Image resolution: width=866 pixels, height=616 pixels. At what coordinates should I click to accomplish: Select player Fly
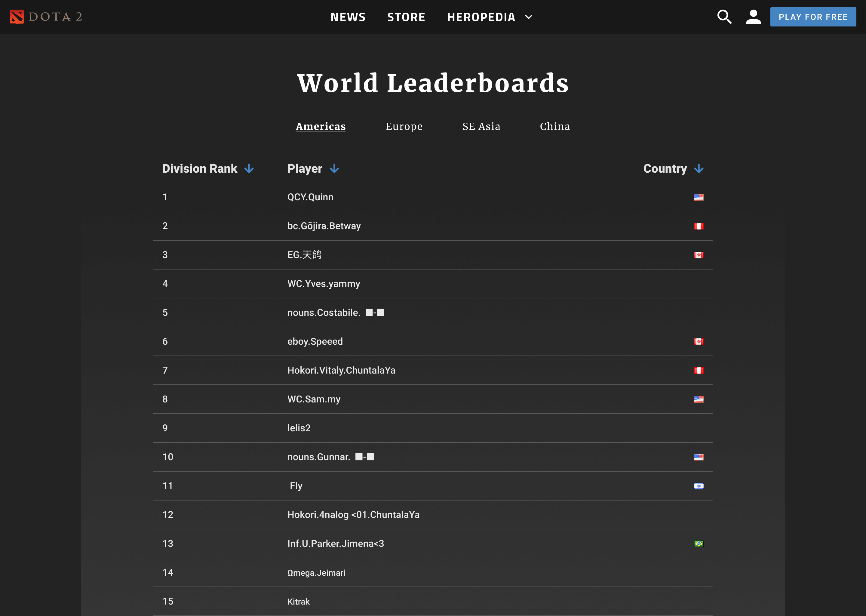(296, 486)
